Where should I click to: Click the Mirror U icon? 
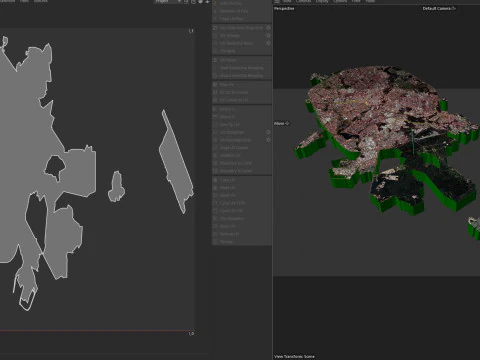[215, 109]
